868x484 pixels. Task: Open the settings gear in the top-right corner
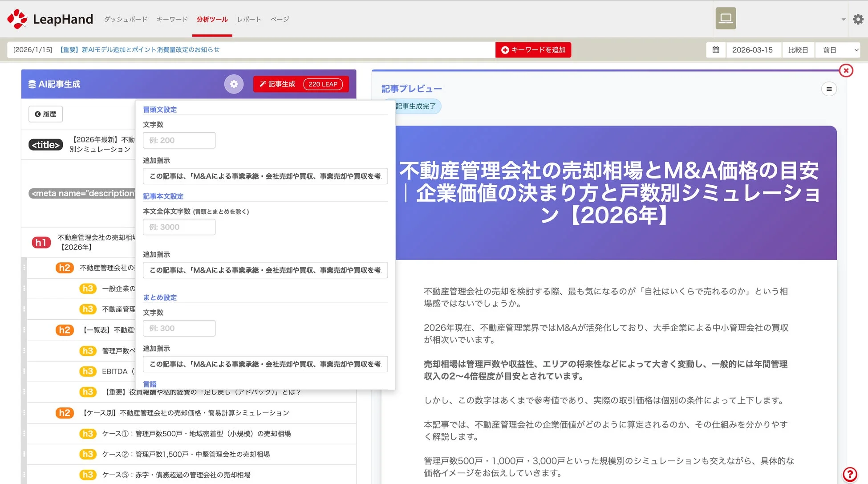[x=858, y=19]
